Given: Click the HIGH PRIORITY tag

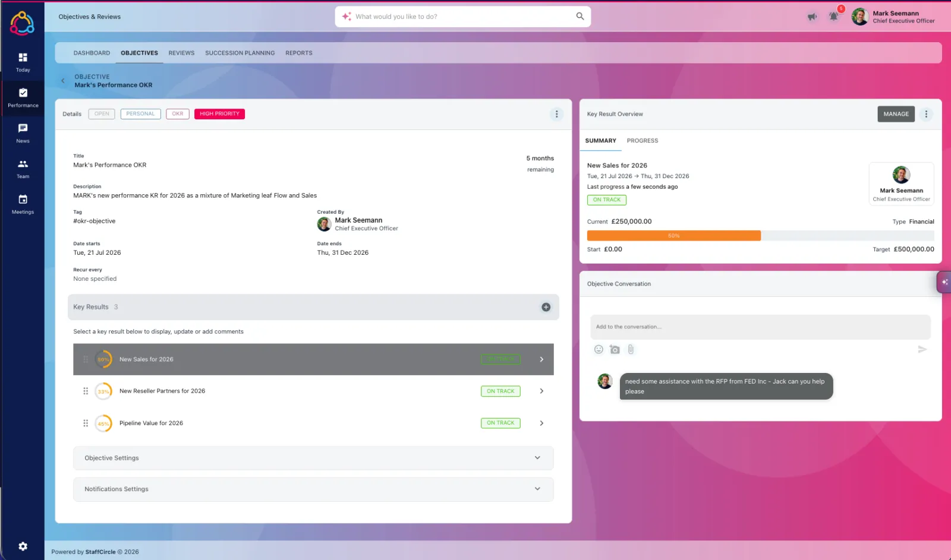Looking at the screenshot, I should tap(219, 114).
